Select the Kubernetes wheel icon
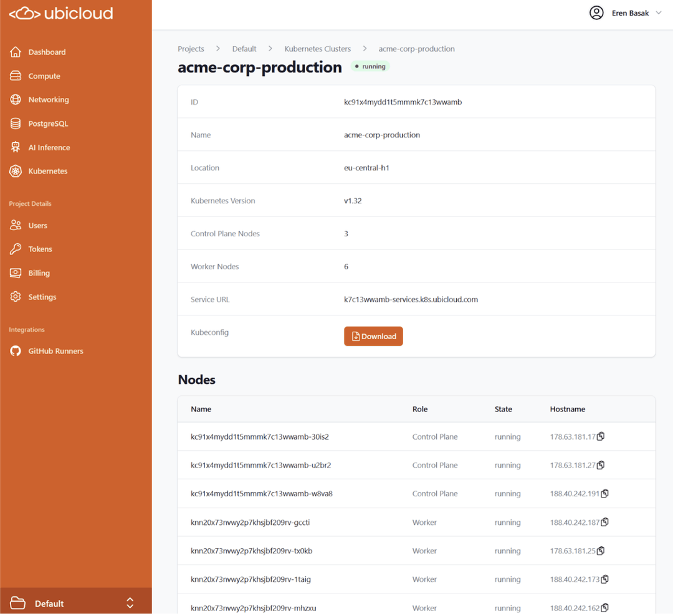673x616 pixels. click(16, 171)
